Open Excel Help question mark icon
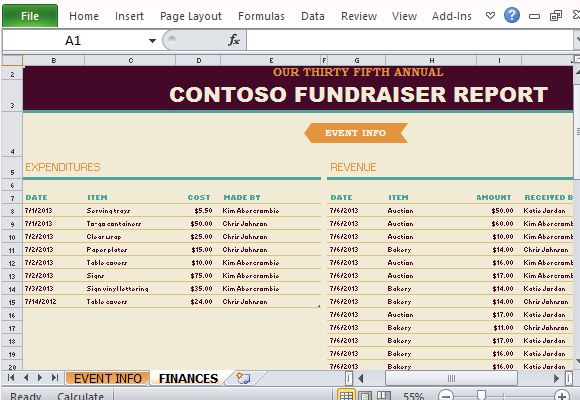The image size is (580, 400). 512,16
